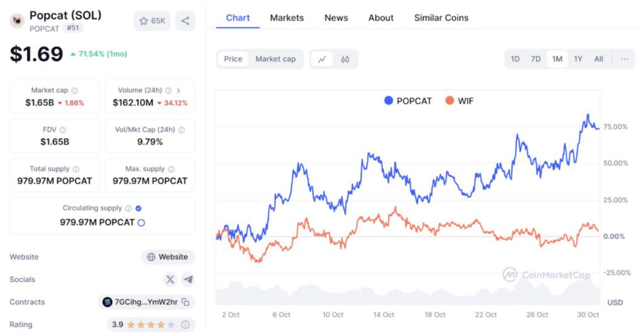Image resolution: width=644 pixels, height=333 pixels.
Task: Open more chart options ellipsis menu
Action: [x=624, y=59]
